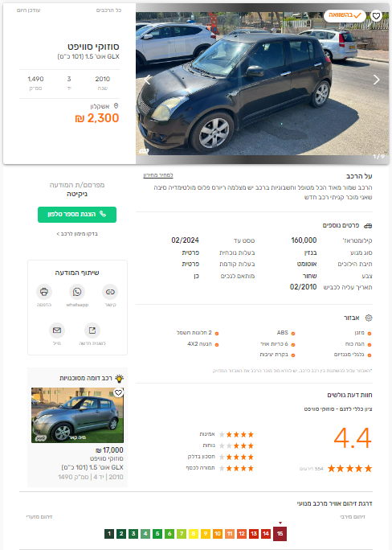Image resolution: width=392 pixels, height=550 pixels.
Task: Toggle the בהשוואה compare checkmark badge
Action: pyautogui.click(x=345, y=15)
